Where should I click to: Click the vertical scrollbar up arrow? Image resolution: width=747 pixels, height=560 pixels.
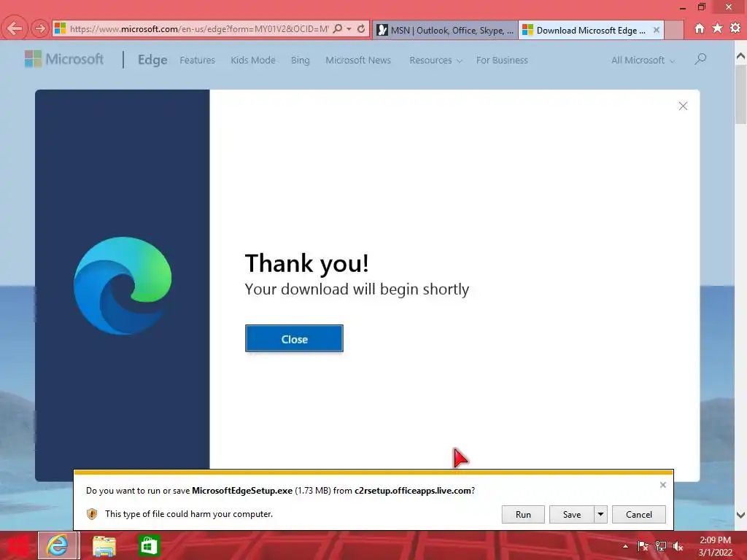tap(741, 56)
